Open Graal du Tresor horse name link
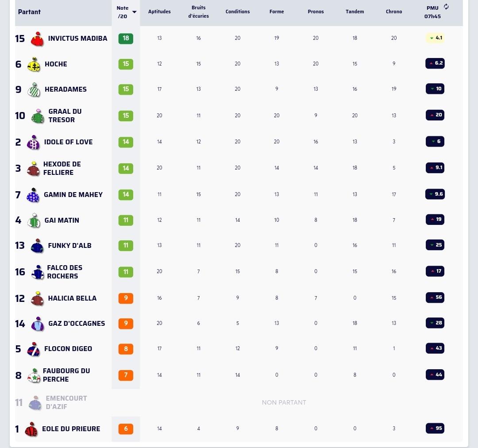Image resolution: width=478 pixels, height=448 pixels. 65,116
